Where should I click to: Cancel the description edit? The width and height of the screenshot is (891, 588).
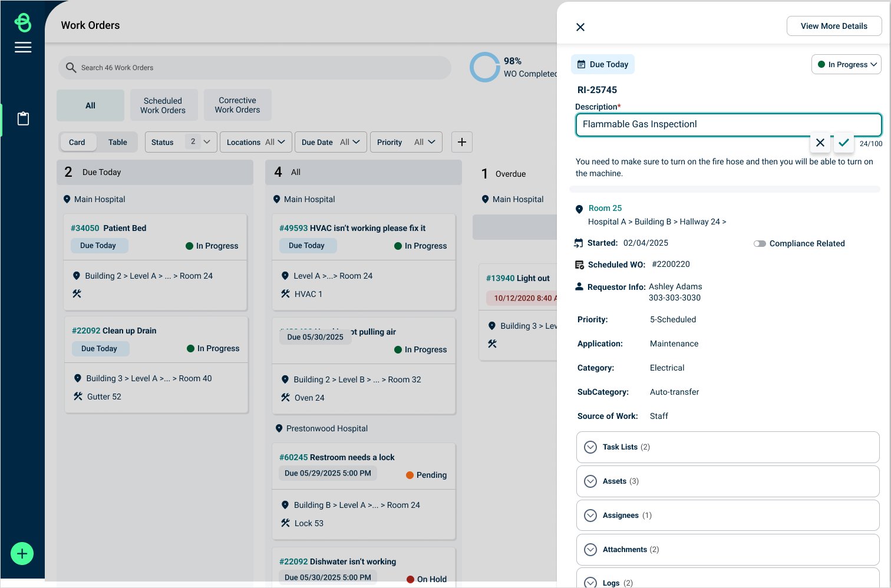(820, 143)
